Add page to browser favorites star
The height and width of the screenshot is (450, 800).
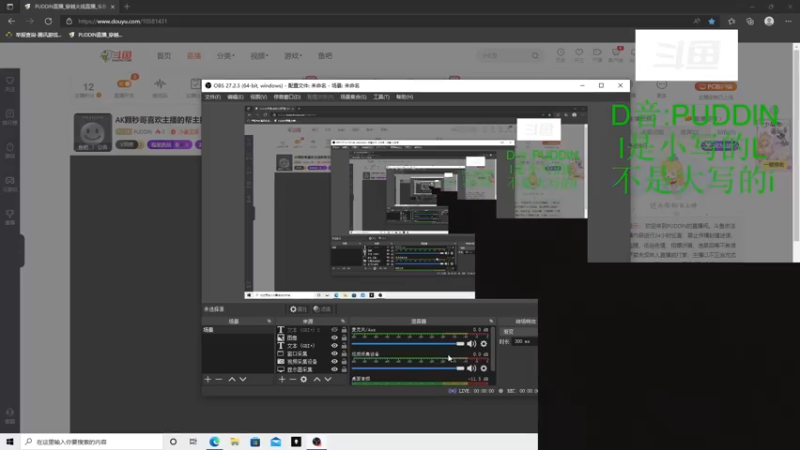tap(712, 21)
